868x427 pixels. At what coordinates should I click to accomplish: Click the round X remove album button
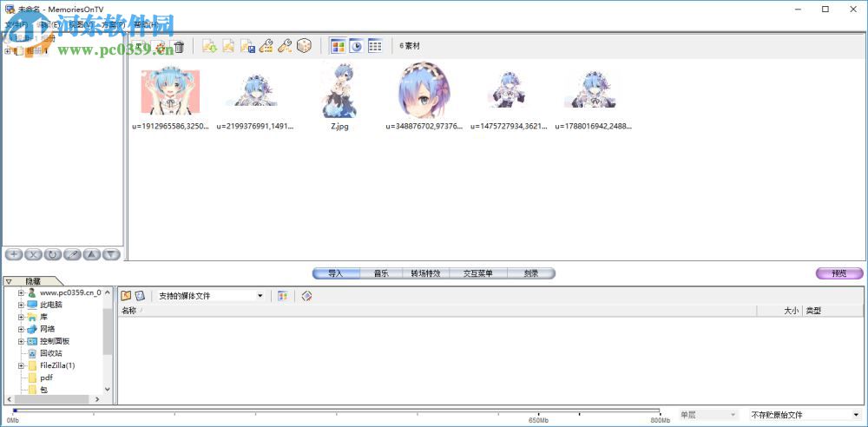pos(33,254)
